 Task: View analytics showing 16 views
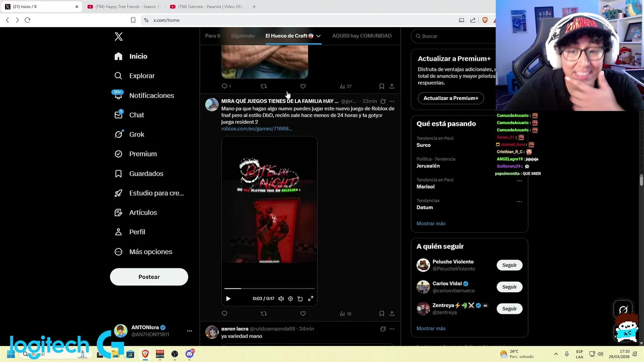pos(345,314)
